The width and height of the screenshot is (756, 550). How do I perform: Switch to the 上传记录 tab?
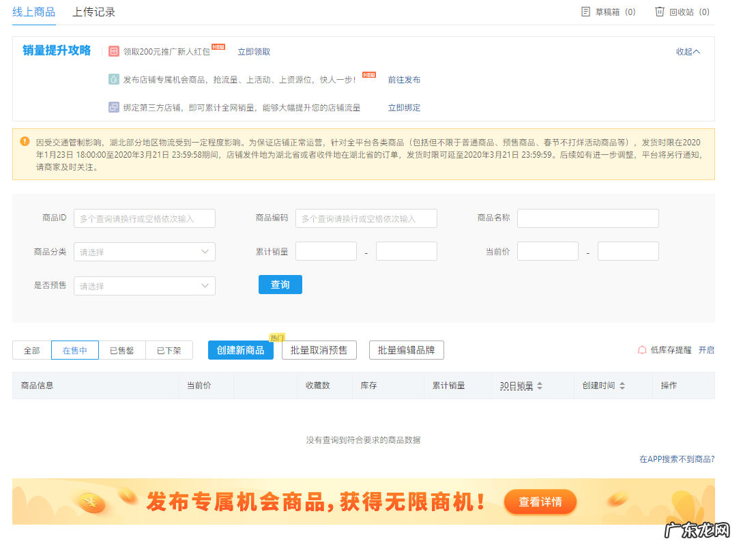pos(95,12)
